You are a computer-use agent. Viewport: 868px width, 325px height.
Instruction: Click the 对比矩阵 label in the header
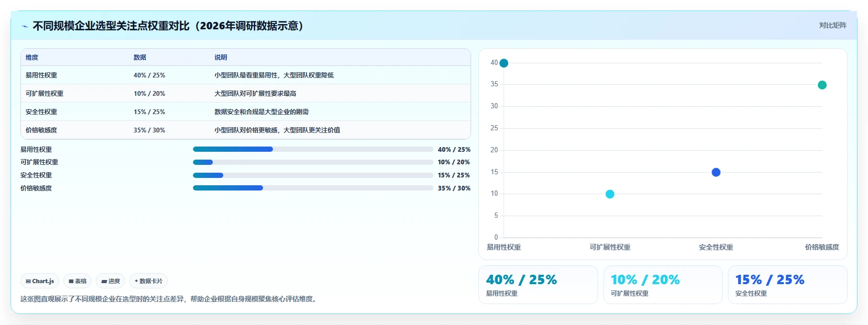tap(832, 25)
